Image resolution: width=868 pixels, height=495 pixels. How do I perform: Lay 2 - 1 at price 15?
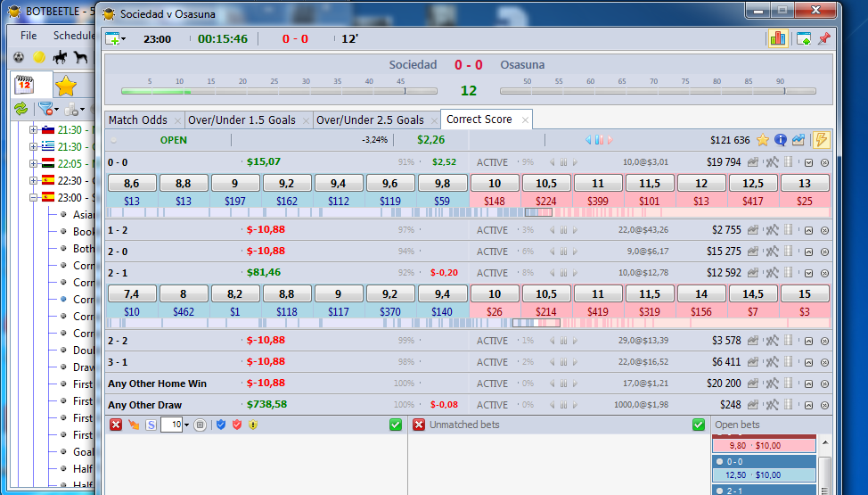805,293
